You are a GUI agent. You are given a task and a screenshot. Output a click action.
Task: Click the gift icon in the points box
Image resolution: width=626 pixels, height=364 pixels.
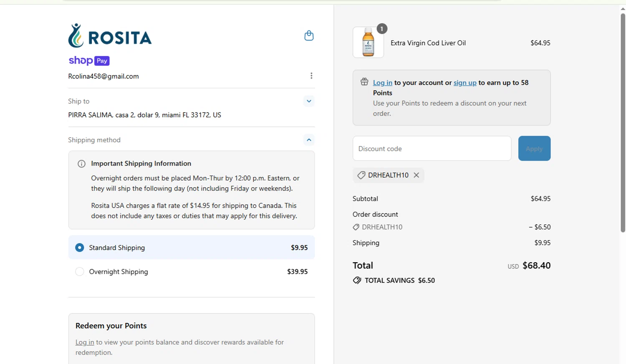click(364, 82)
